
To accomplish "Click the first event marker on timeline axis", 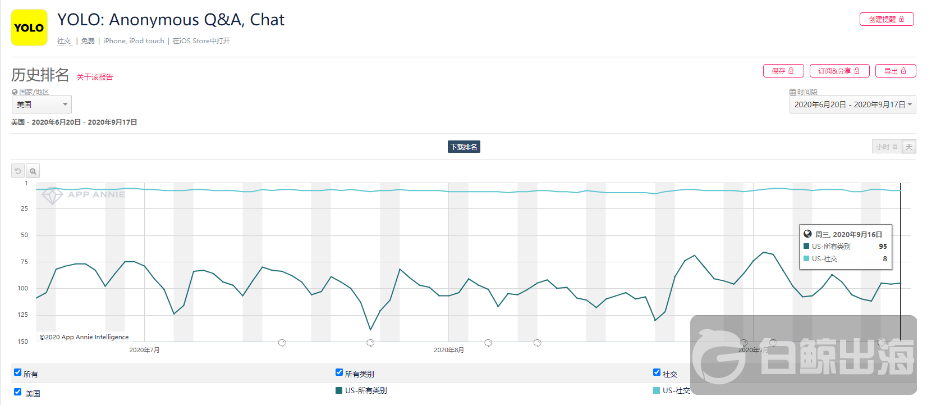I will (281, 343).
